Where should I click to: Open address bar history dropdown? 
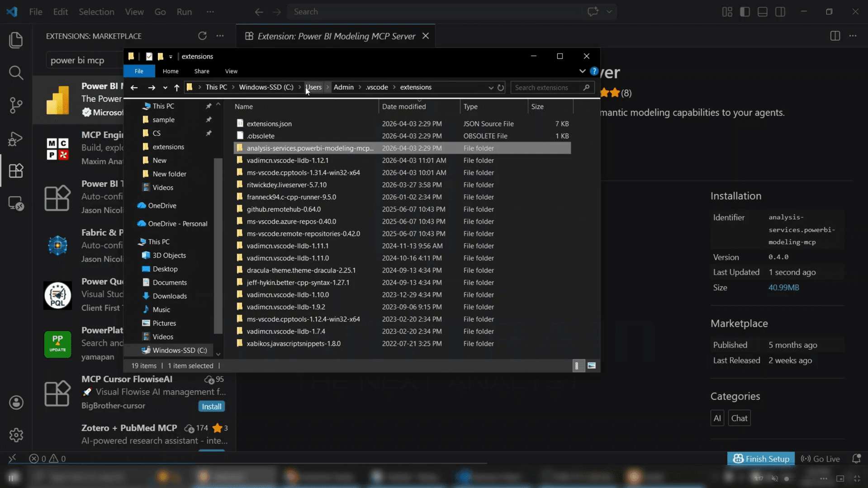(x=491, y=88)
